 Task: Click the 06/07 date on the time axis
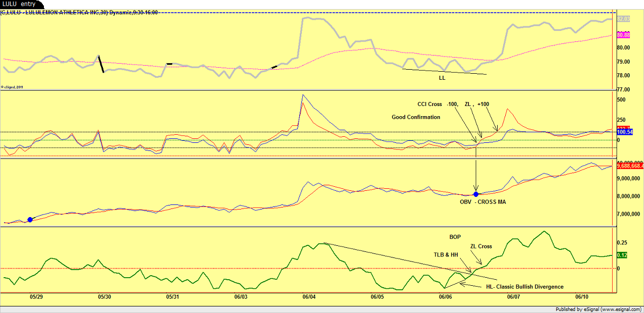click(x=514, y=297)
